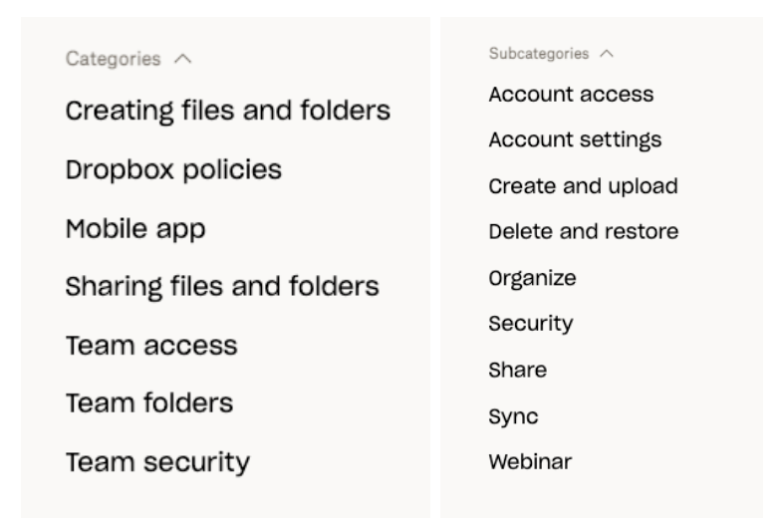Screen dimensions: 784x532
Task: Select the Sync subcategory
Action: [513, 415]
